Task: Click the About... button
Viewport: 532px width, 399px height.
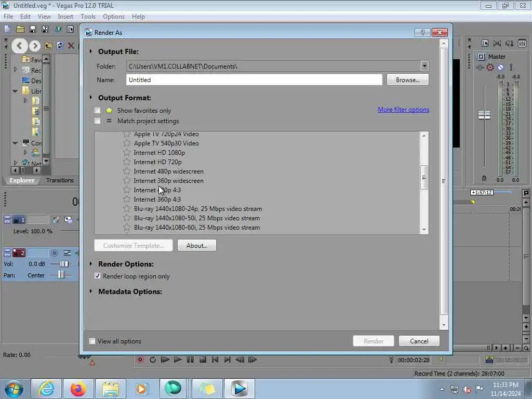Action: [197, 245]
